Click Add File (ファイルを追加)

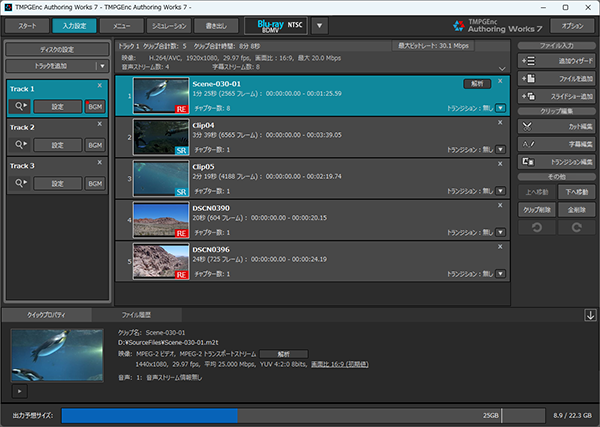[x=556, y=79]
